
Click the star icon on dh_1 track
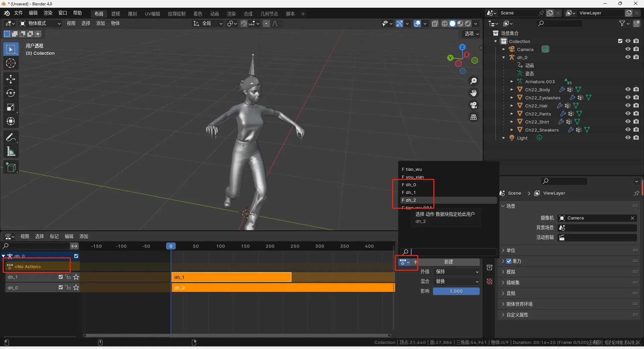(x=76, y=277)
